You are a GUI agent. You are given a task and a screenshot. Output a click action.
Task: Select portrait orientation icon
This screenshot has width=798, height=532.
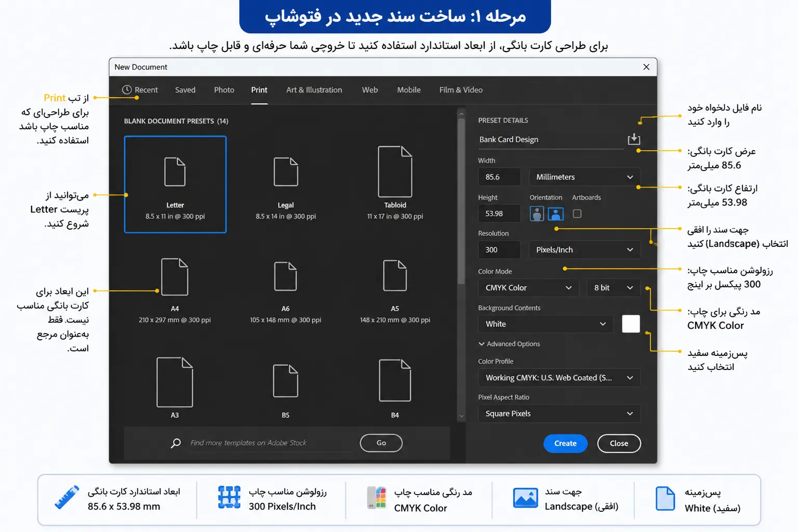pos(537,214)
